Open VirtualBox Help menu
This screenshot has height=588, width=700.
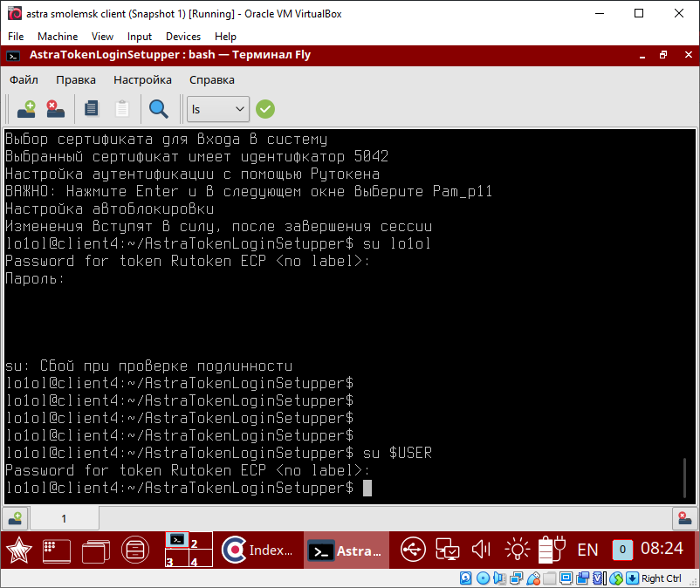coord(225,37)
